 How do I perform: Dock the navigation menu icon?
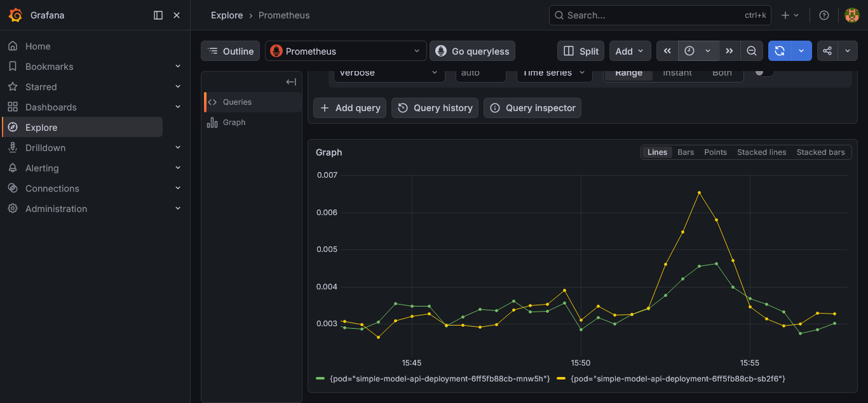158,15
